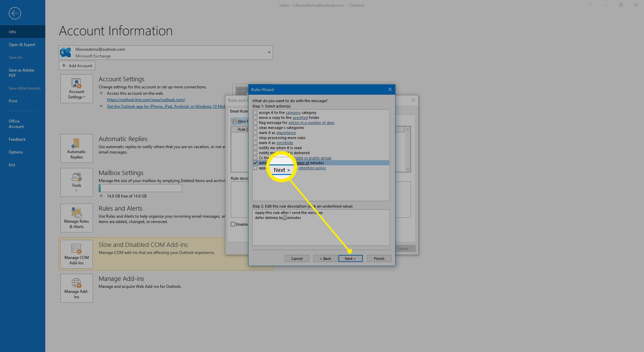Check 'clear message's categories' option
The width and height of the screenshot is (644, 352).
(255, 128)
